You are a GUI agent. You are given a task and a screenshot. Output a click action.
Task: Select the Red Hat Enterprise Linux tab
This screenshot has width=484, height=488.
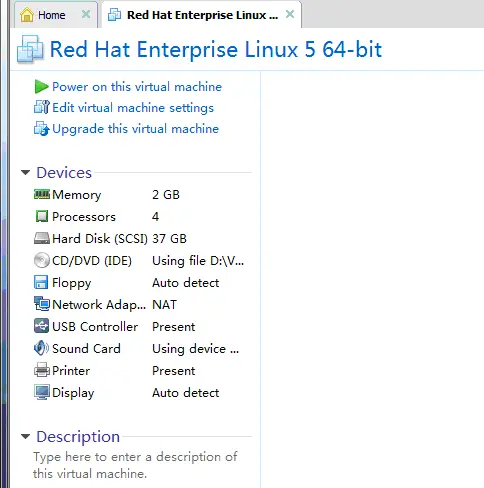202,15
